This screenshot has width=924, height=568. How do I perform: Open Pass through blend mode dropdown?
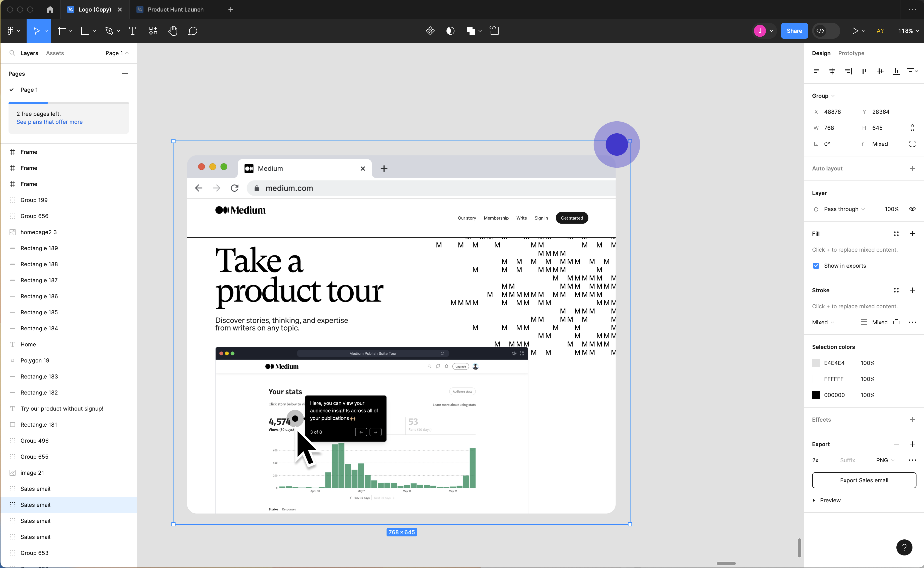tap(844, 209)
